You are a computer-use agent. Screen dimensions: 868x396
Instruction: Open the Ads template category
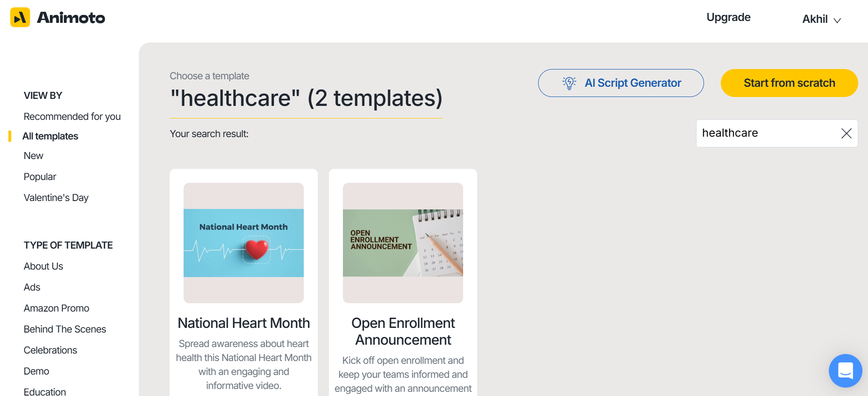click(x=32, y=287)
